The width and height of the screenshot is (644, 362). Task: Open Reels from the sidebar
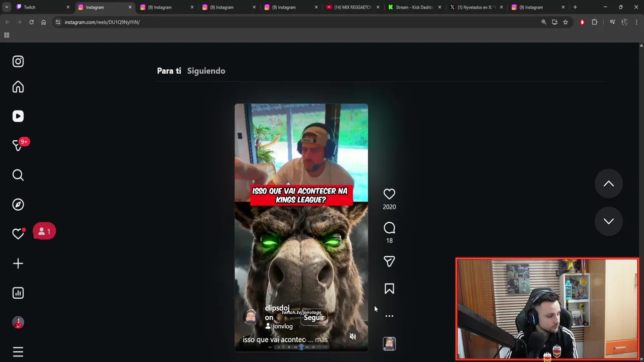click(18, 116)
